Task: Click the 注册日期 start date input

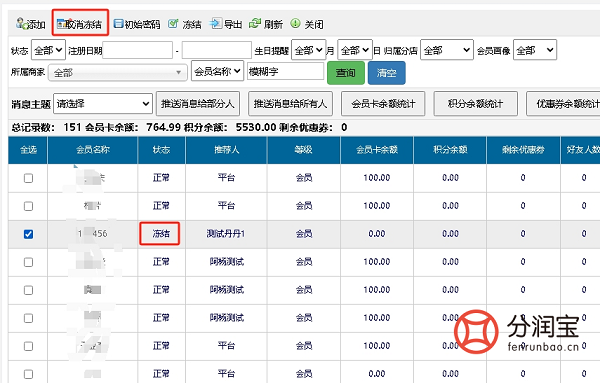Action: 137,50
